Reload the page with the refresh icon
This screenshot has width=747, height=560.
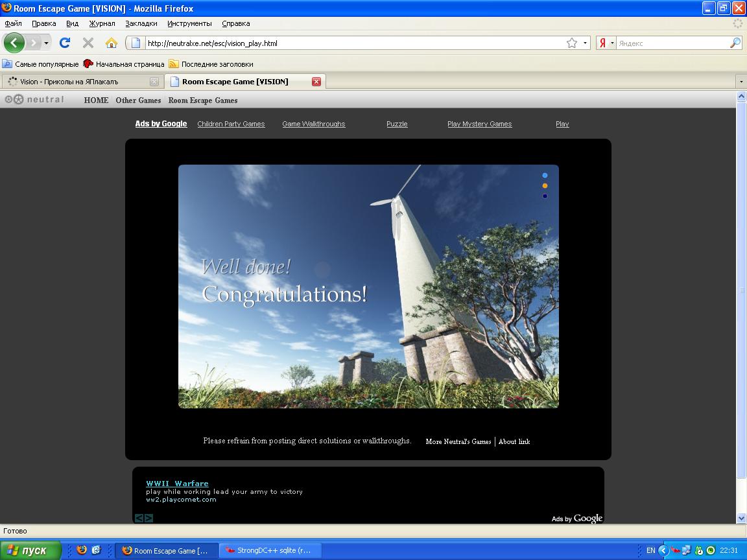[x=65, y=43]
